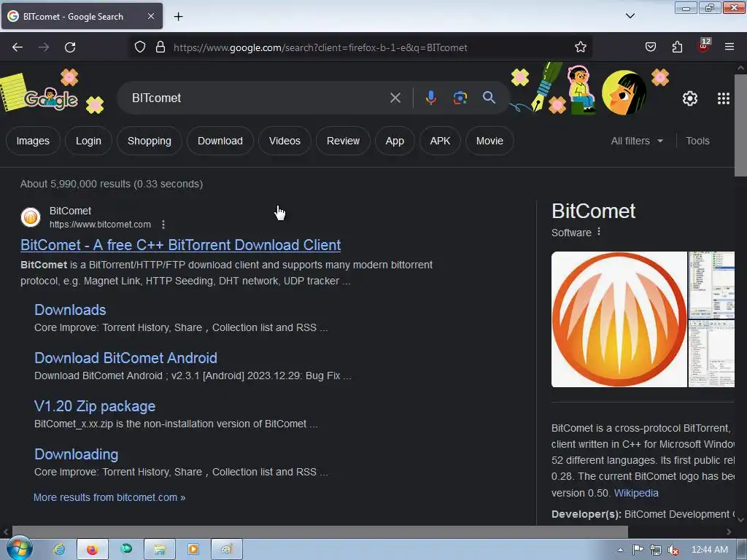Click the large BitComet logo image
Image resolution: width=747 pixels, height=560 pixels.
click(x=619, y=319)
